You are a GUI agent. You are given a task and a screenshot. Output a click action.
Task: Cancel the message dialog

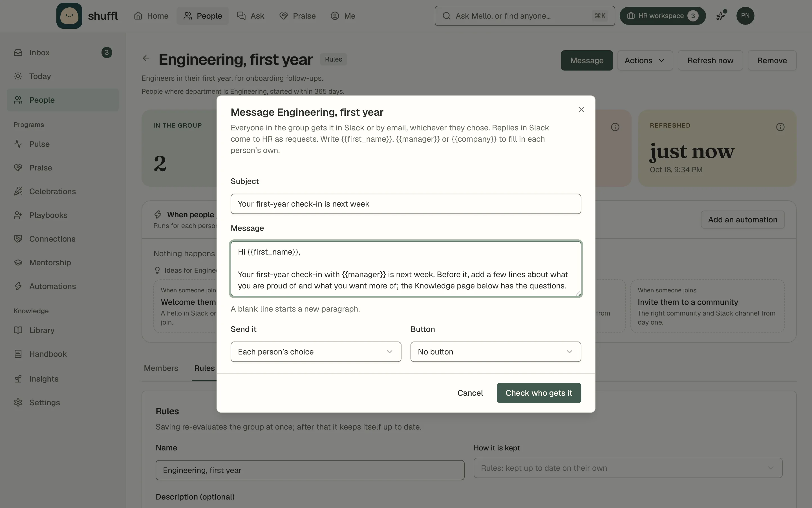coord(470,393)
